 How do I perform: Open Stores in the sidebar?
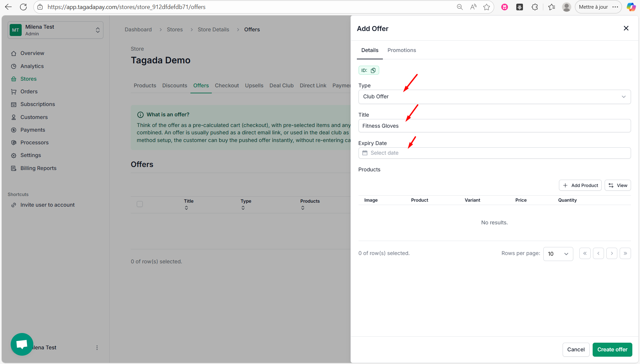pyautogui.click(x=28, y=79)
